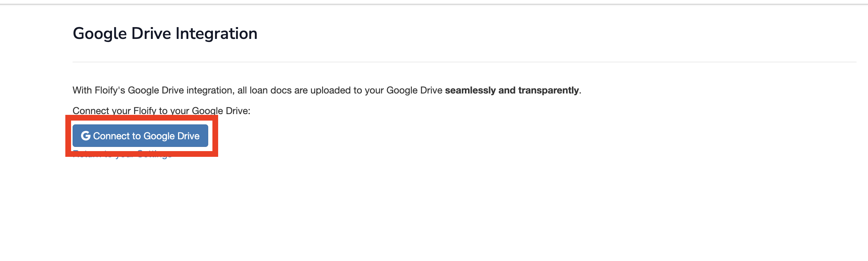Screen dimensions: 868x261
Task: Click the word 'Google' in the page heading
Action: click(99, 34)
